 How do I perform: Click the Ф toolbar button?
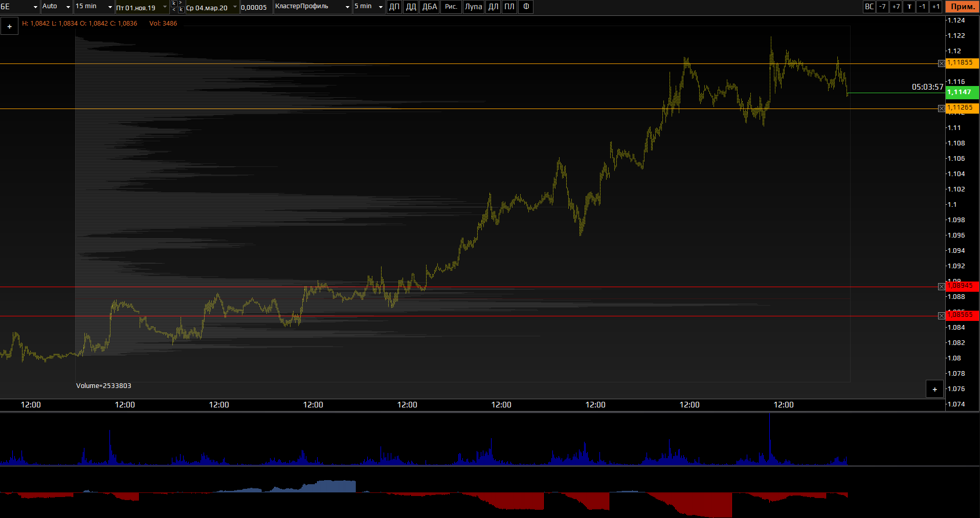pos(526,7)
